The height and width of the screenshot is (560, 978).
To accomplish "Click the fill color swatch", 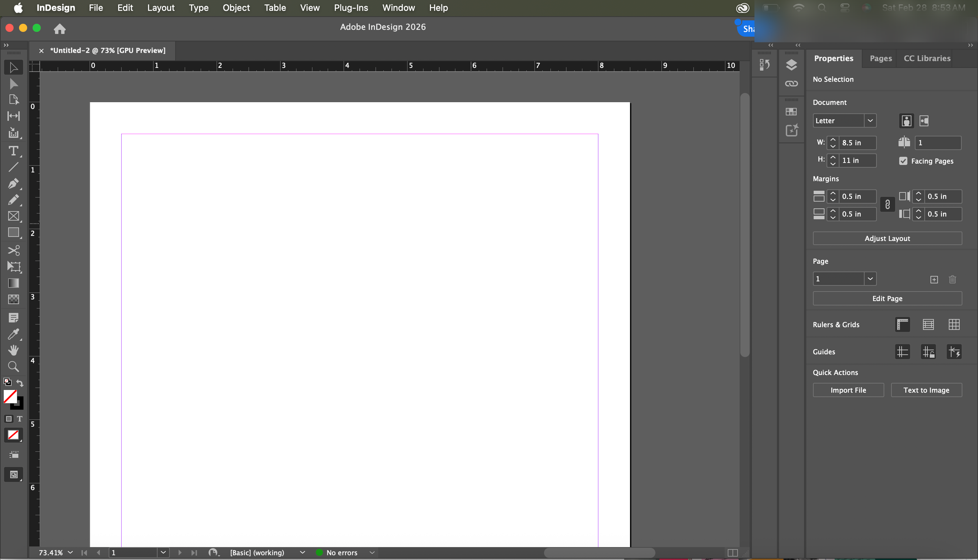I will point(10,396).
